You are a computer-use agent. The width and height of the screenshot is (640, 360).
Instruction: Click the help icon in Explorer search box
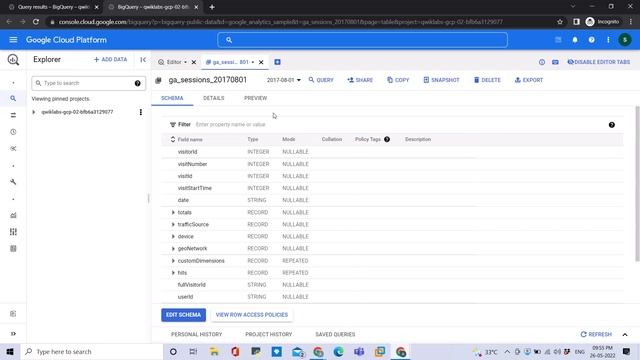click(138, 83)
